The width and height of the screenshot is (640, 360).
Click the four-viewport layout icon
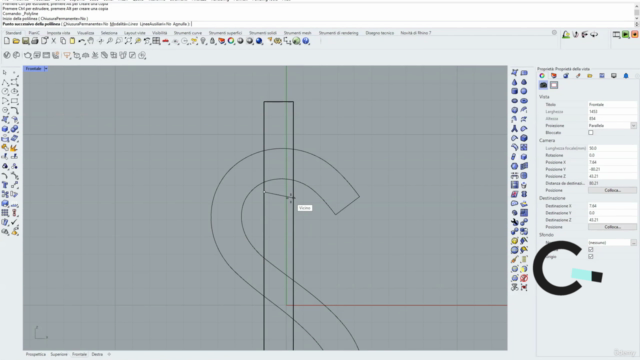[x=156, y=41]
